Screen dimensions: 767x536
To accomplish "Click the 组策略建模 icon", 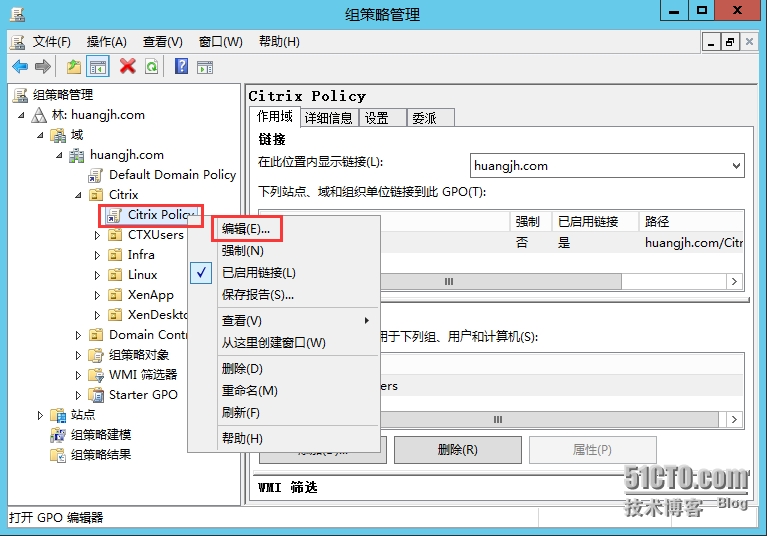I will (x=58, y=435).
